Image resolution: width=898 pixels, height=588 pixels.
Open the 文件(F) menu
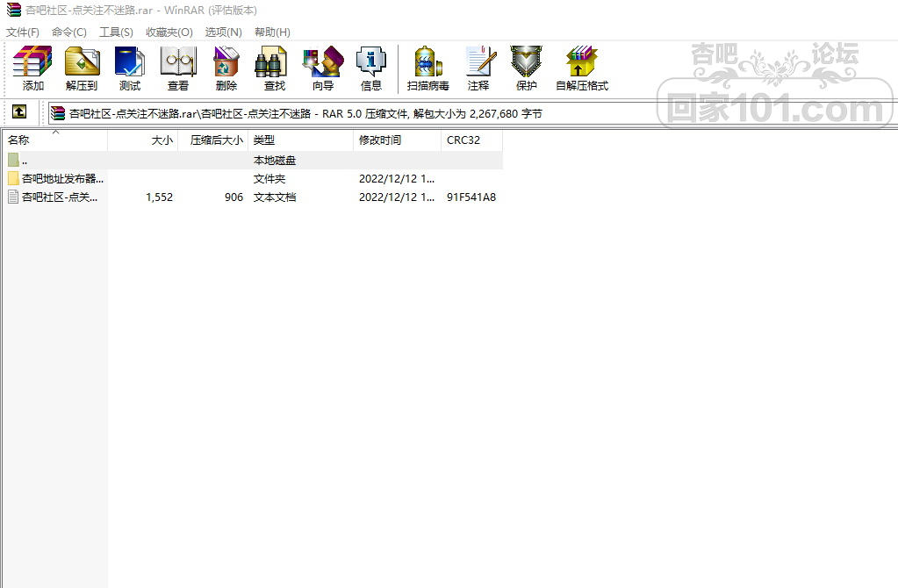point(23,32)
